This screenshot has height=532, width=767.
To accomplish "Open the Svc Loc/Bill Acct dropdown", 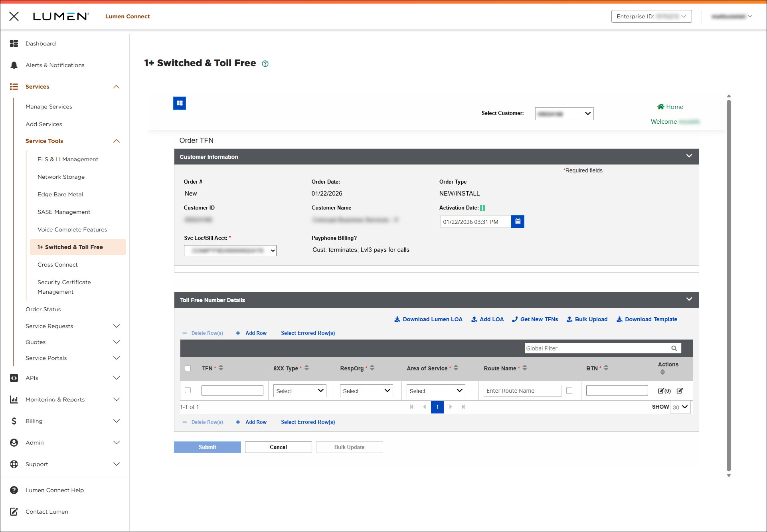I will click(230, 251).
